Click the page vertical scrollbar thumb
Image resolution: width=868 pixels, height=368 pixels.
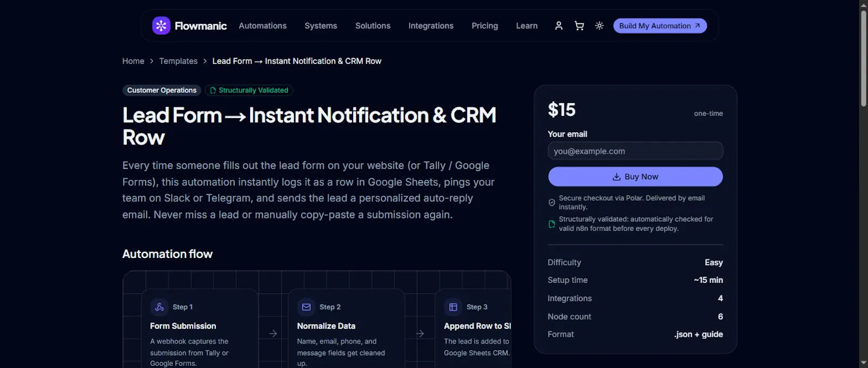(864, 59)
